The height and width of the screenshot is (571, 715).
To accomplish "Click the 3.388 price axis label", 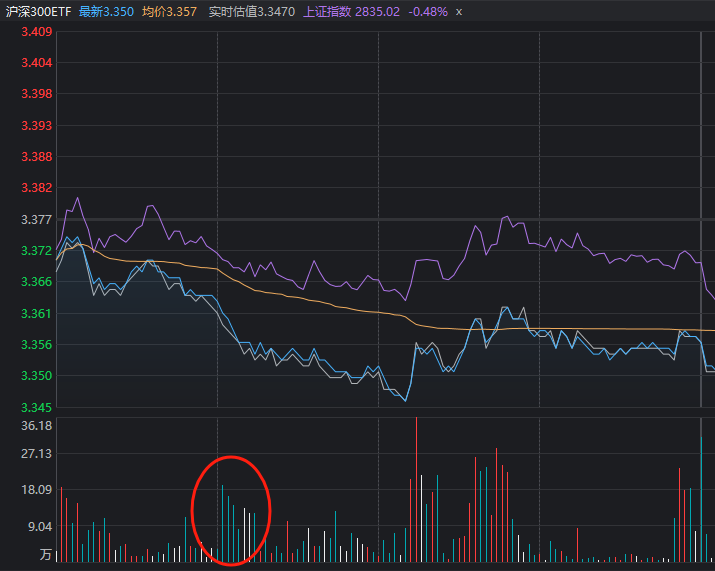I will (37, 156).
